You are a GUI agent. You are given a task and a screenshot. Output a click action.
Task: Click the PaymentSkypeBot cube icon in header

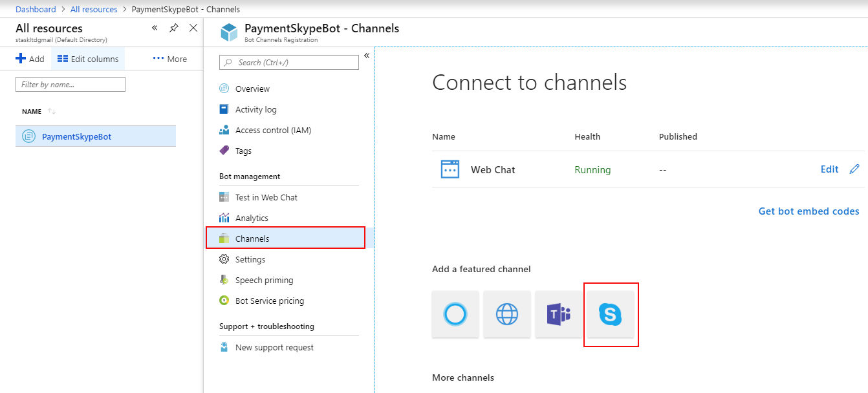point(229,32)
